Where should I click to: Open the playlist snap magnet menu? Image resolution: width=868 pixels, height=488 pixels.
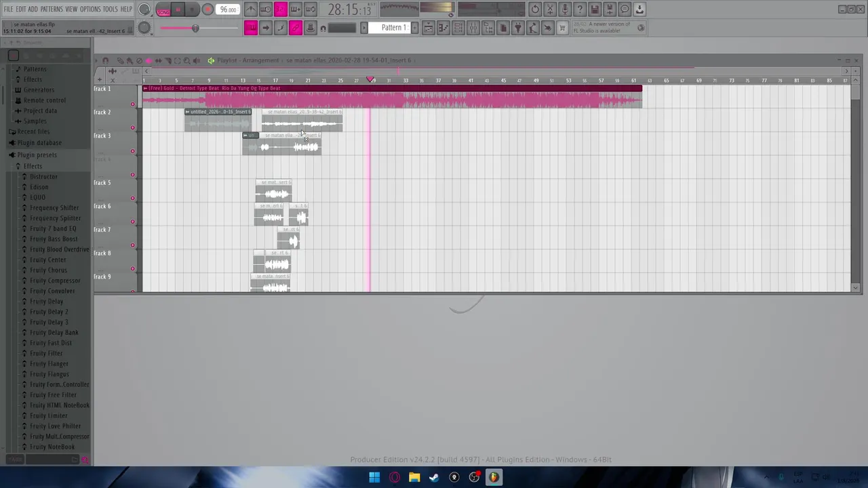(106, 60)
